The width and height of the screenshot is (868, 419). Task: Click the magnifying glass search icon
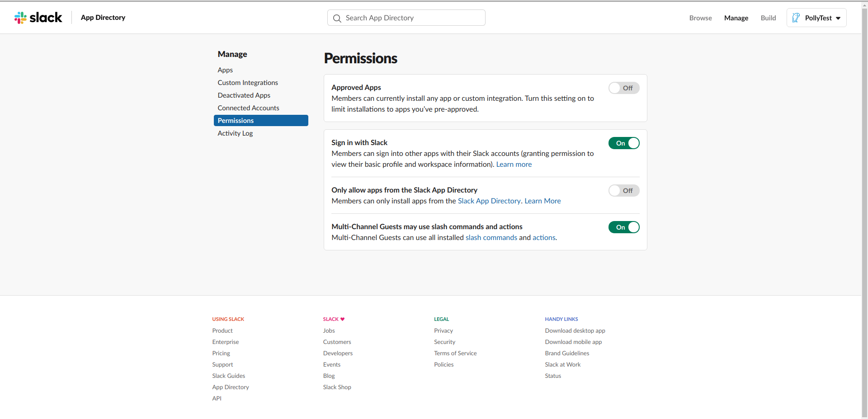tap(337, 18)
